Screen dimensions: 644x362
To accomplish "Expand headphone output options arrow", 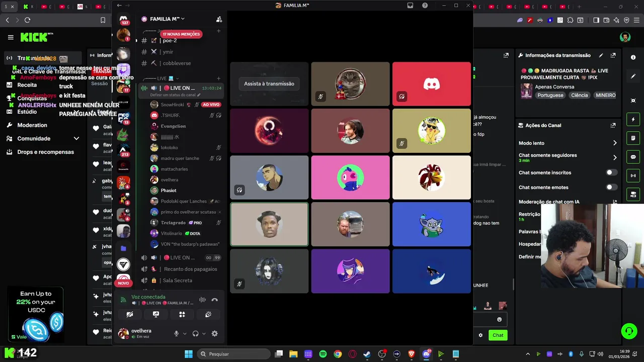I will [x=204, y=334].
